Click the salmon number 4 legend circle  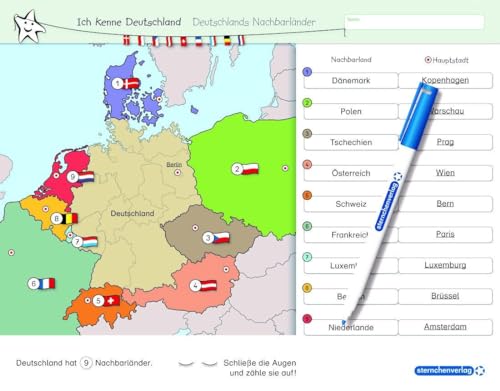point(307,164)
